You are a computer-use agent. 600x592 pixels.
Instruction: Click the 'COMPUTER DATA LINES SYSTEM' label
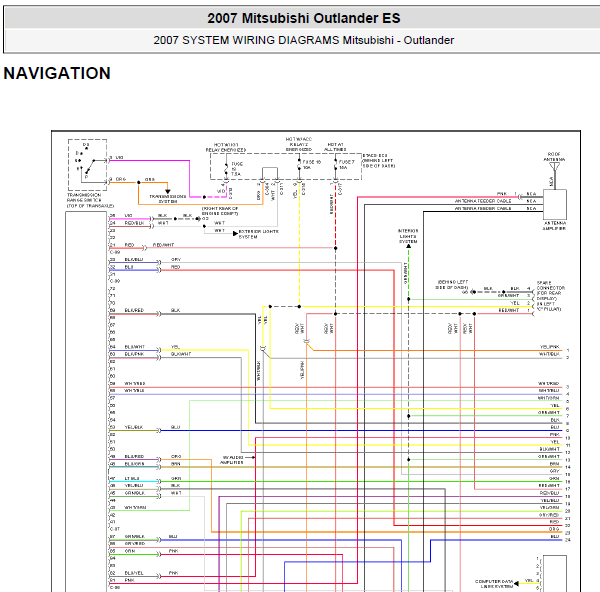point(494,584)
